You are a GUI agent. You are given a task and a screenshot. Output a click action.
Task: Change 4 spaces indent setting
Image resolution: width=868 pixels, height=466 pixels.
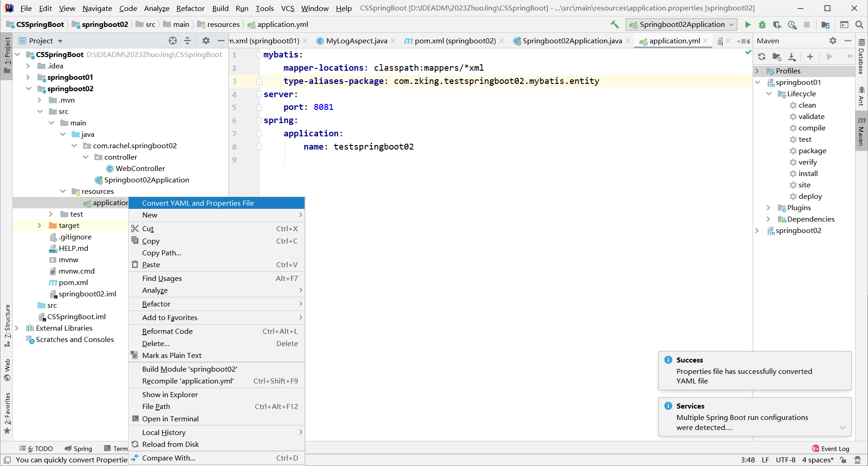(818, 460)
